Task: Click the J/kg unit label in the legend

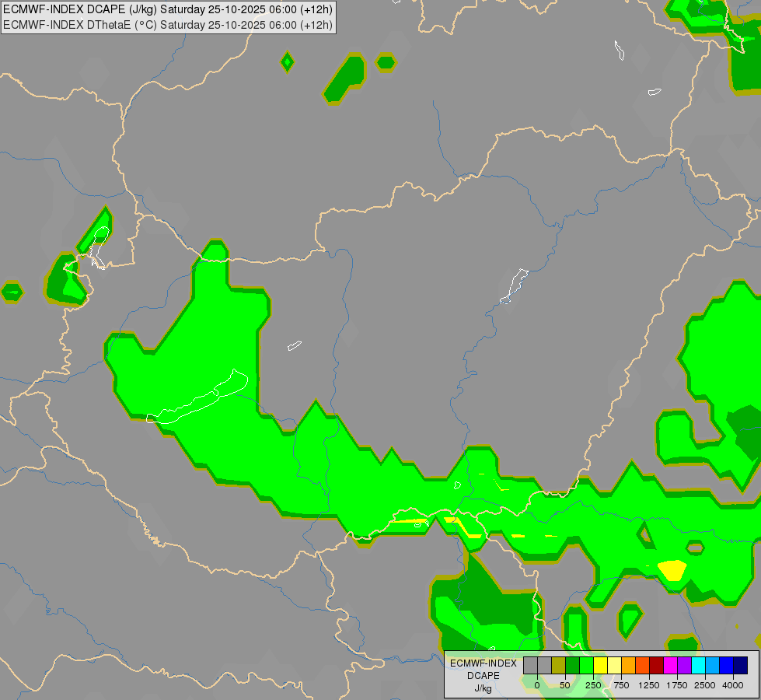Action: 483,688
